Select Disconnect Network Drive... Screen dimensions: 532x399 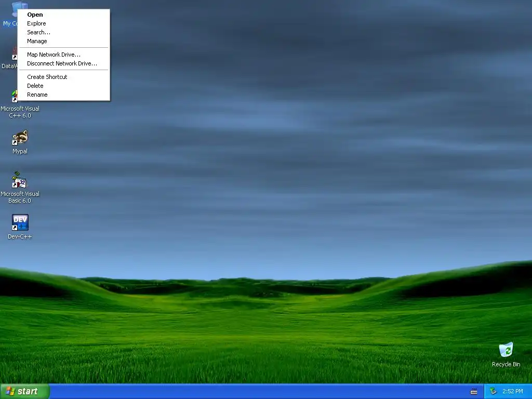click(63, 63)
